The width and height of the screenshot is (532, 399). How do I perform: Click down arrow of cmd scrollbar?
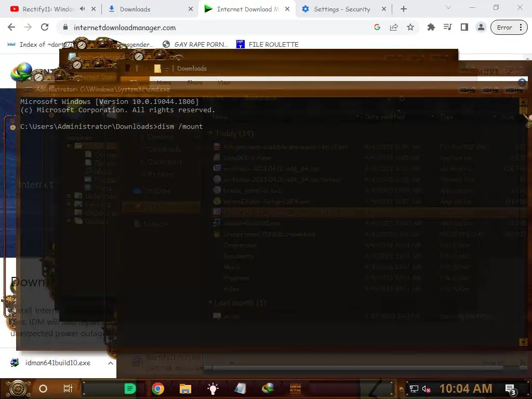[523, 342]
